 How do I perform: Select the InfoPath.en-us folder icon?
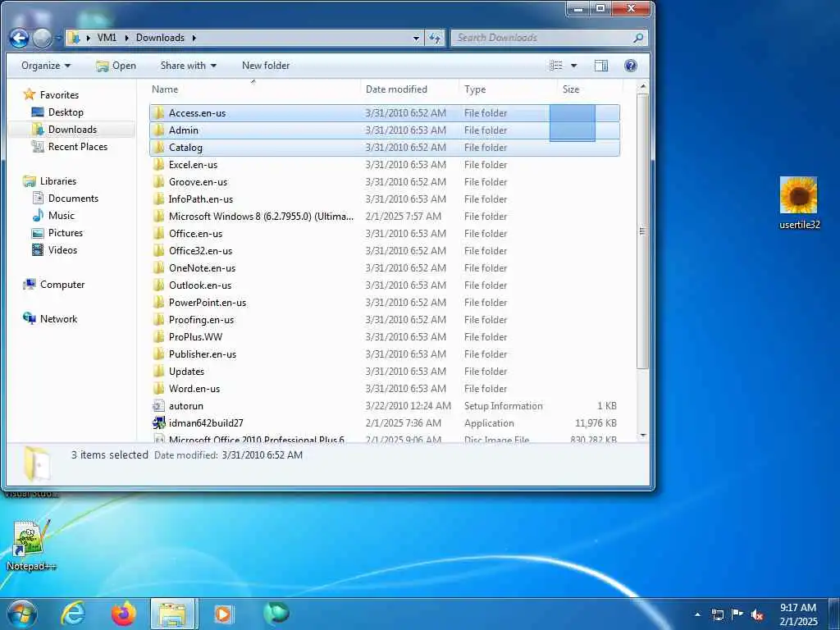pyautogui.click(x=158, y=199)
